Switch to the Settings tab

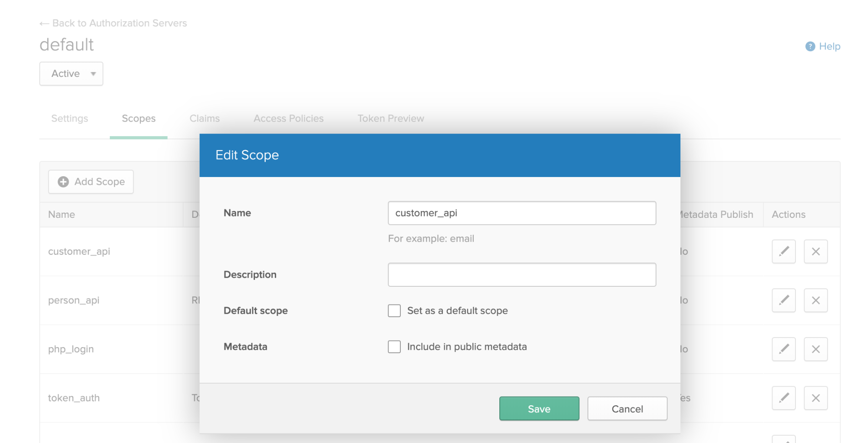tap(69, 118)
